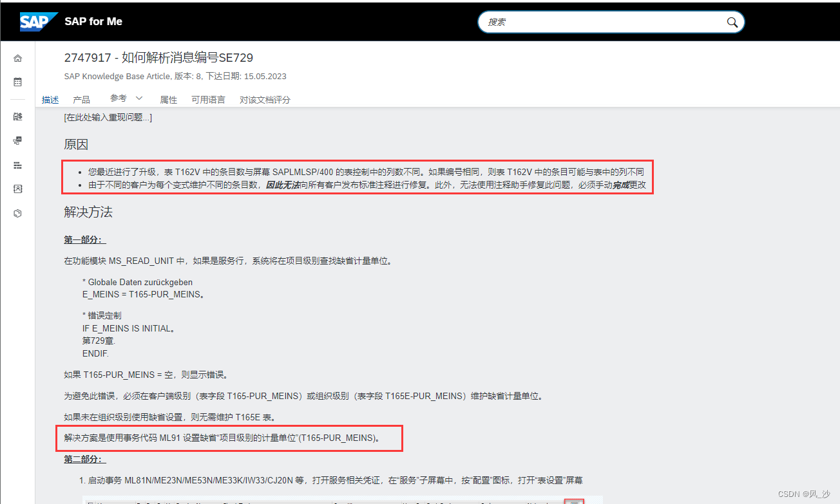This screenshot has height=504, width=840.
Task: Open the finance building-dollar sidebar icon
Action: coord(17,117)
